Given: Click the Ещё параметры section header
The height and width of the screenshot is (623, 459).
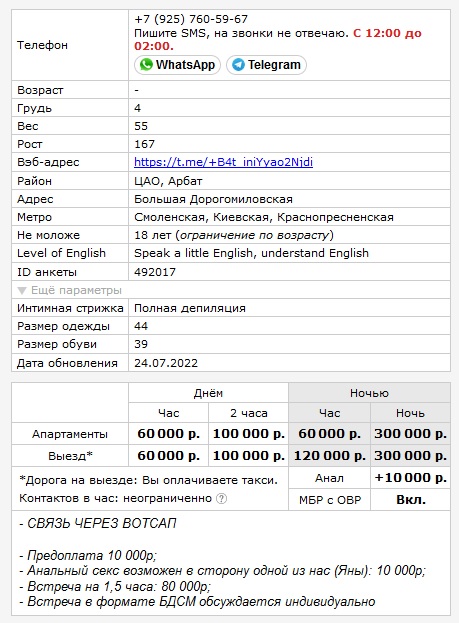Looking at the screenshot, I should (69, 290).
